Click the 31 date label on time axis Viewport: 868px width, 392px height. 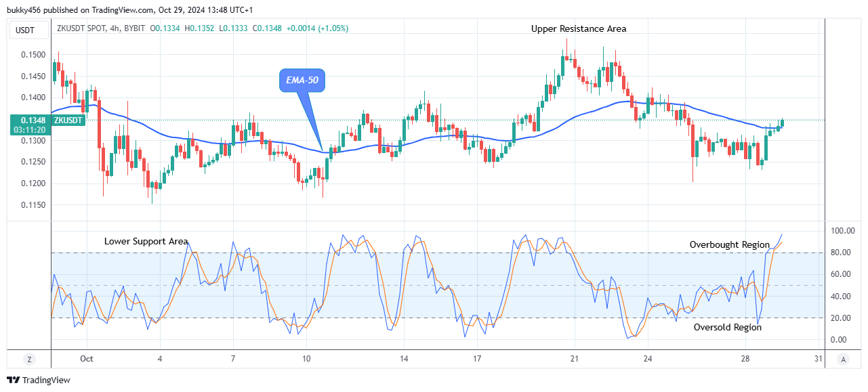[x=819, y=359]
